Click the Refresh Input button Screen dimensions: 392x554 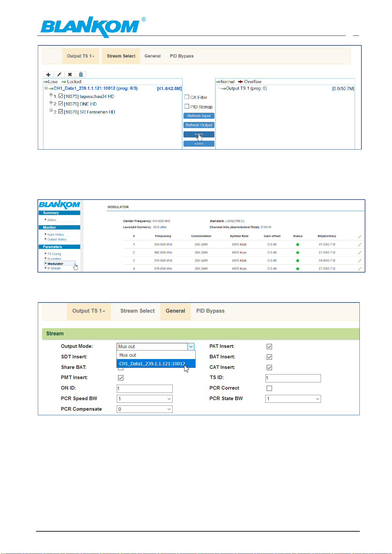tap(199, 116)
